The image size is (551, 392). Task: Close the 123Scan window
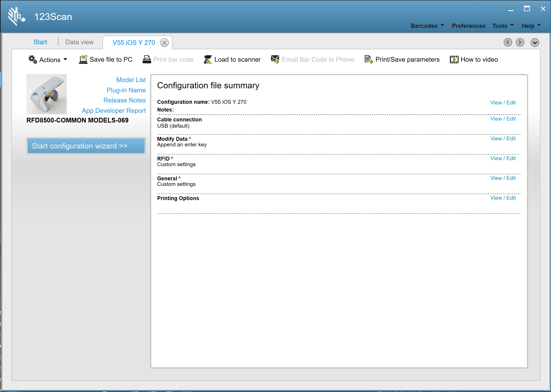pyautogui.click(x=543, y=9)
